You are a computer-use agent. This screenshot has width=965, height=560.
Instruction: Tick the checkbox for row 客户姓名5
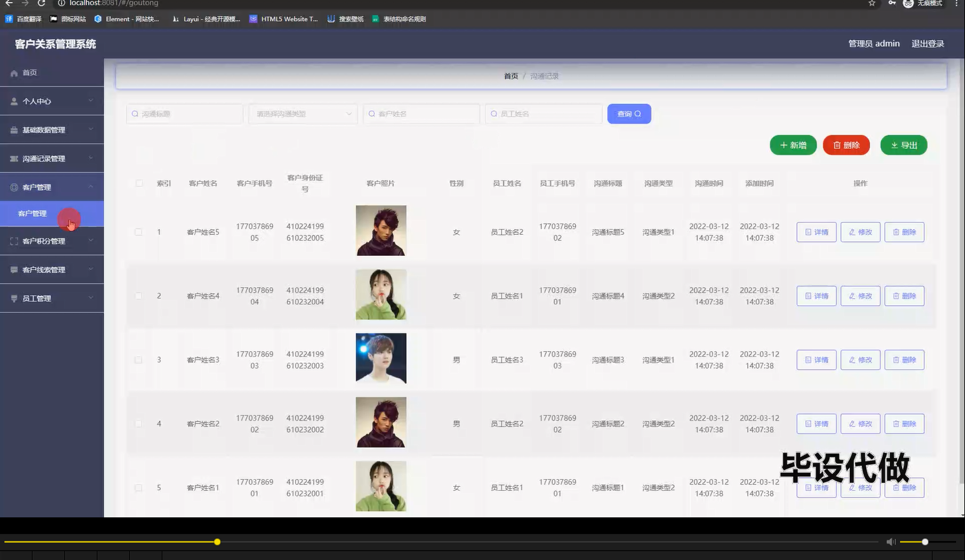tap(139, 232)
